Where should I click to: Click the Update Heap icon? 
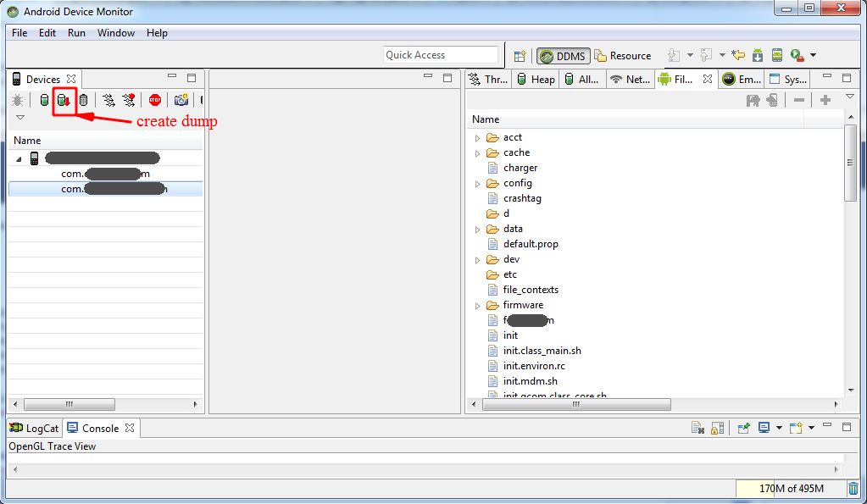44,100
